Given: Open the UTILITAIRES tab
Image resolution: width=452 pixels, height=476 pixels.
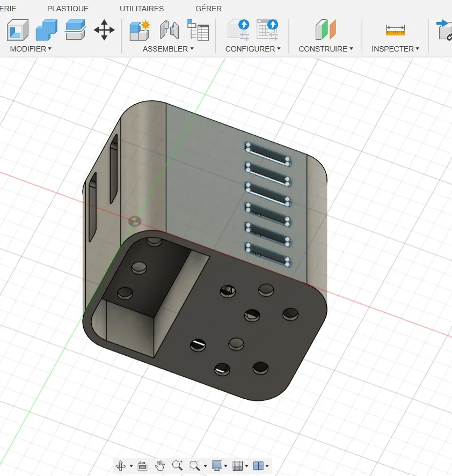Looking at the screenshot, I should [142, 9].
